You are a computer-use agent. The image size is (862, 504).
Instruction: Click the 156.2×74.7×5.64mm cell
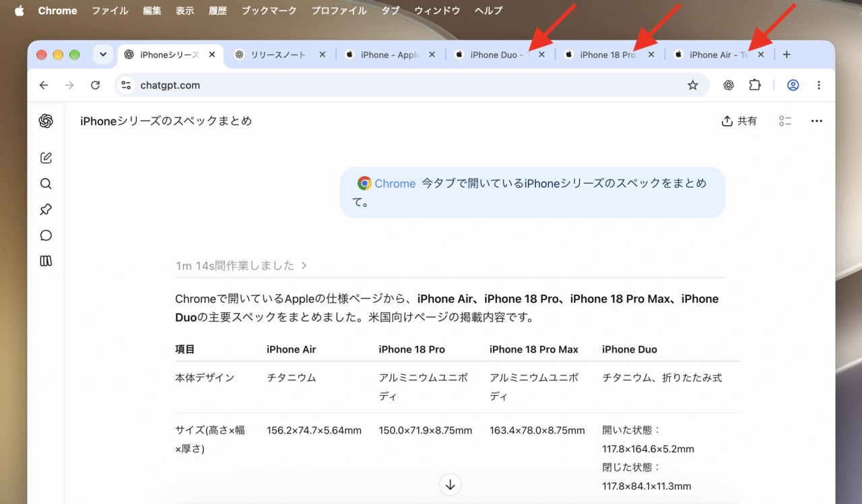click(x=314, y=431)
